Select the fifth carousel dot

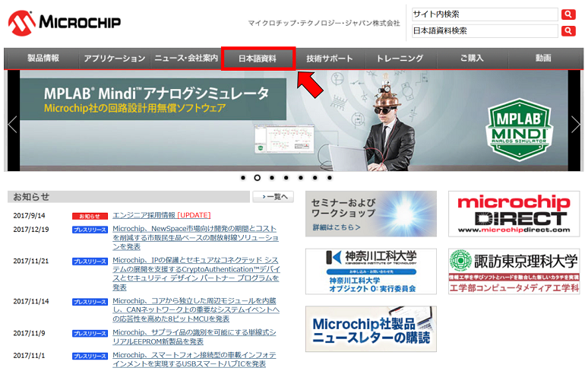(301, 178)
